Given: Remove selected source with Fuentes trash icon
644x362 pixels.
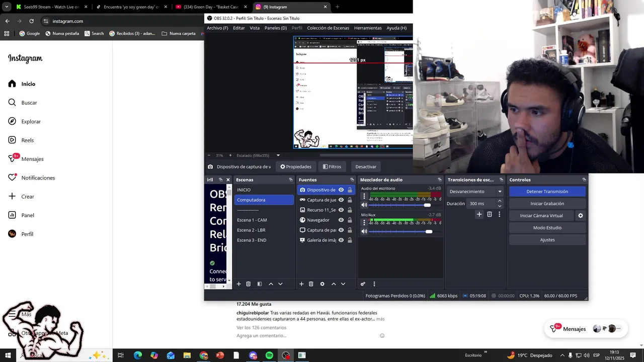Looking at the screenshot, I should [311, 284].
